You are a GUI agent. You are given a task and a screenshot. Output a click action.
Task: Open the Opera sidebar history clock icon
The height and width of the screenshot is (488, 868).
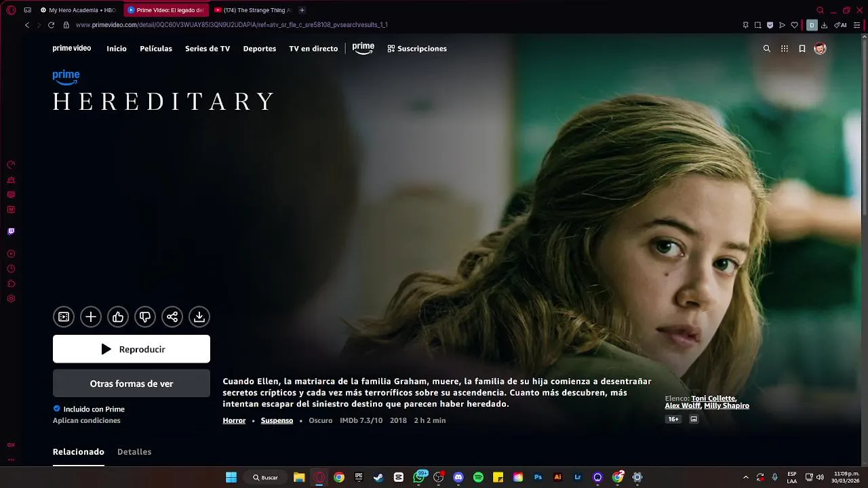(11, 269)
